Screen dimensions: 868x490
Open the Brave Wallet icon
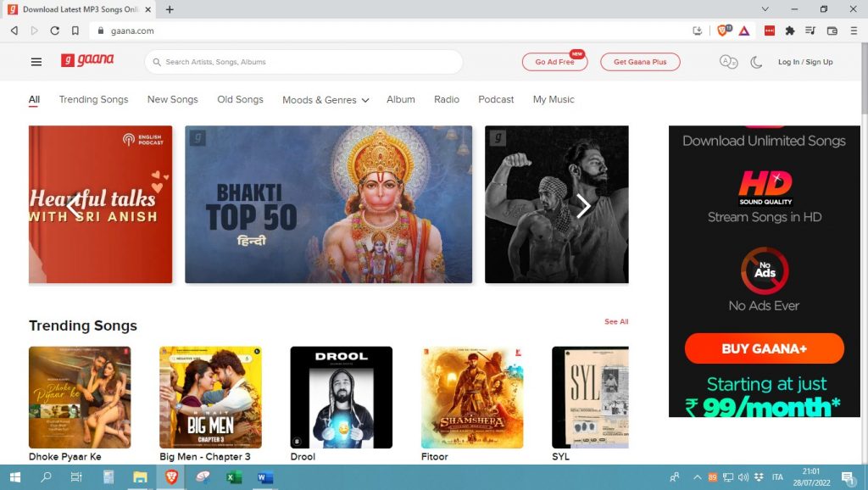tap(833, 31)
